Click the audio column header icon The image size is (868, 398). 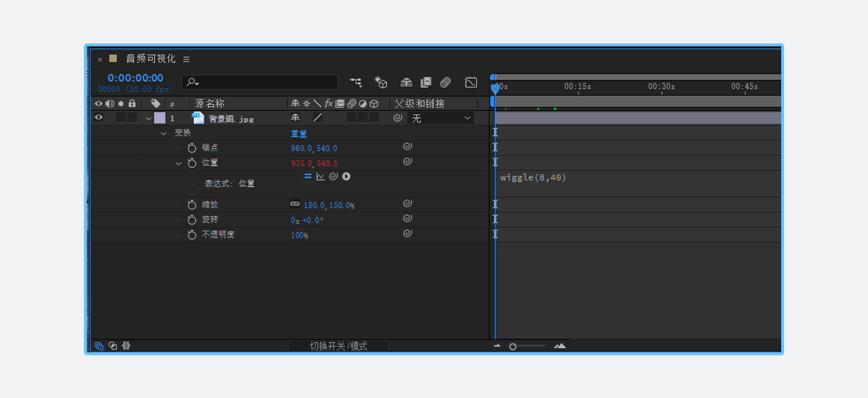(109, 104)
